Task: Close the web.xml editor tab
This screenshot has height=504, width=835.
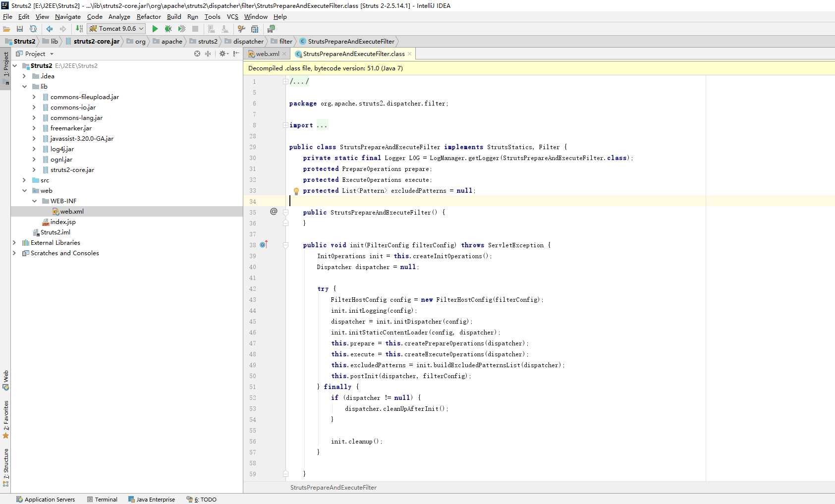Action: click(x=284, y=54)
